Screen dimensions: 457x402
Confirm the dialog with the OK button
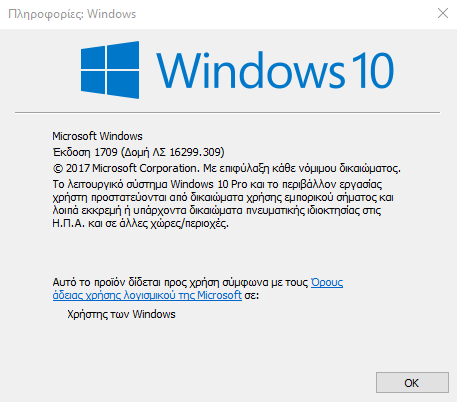(412, 383)
